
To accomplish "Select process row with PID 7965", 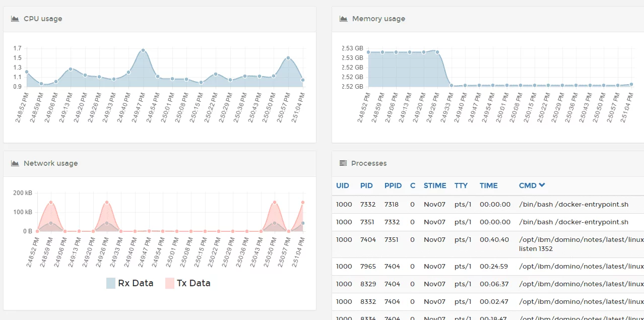I will point(366,266).
